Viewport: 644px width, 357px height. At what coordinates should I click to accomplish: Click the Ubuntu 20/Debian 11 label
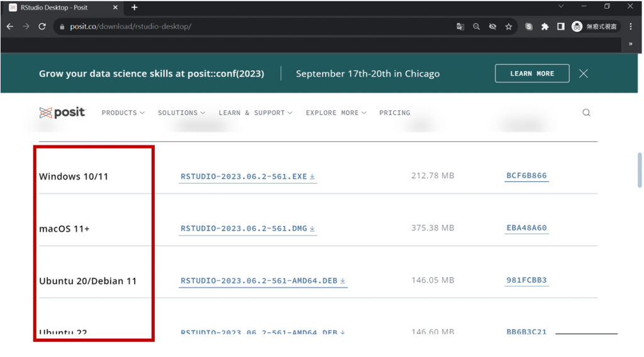pos(87,281)
